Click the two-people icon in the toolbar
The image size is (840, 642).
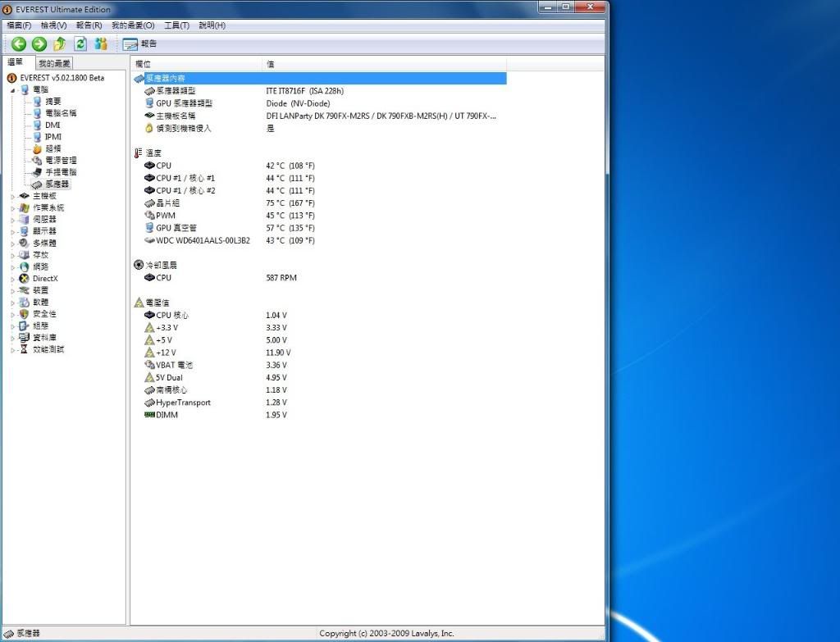(x=101, y=44)
